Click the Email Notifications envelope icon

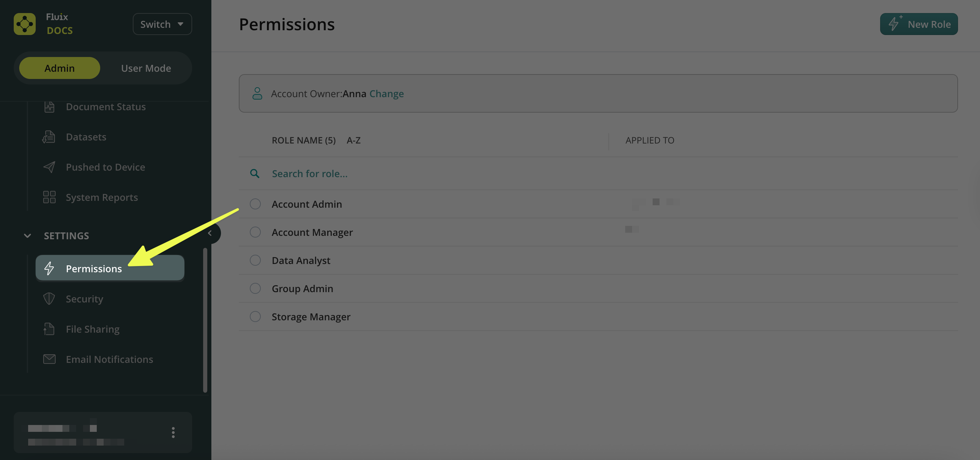[49, 359]
